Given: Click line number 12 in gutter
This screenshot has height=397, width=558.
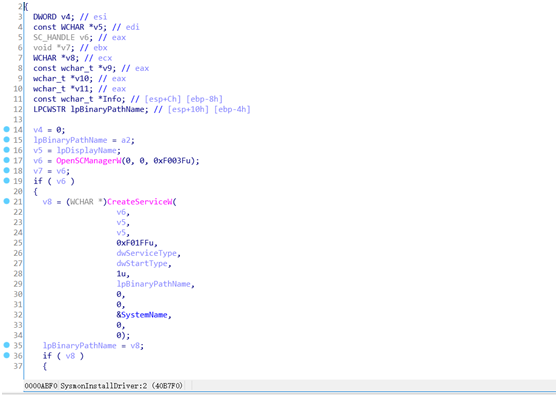Looking at the screenshot, I should click(18, 109).
